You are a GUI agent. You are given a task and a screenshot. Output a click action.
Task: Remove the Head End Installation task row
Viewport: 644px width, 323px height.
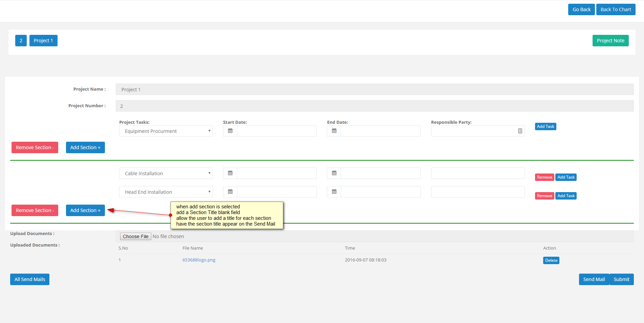click(x=545, y=196)
